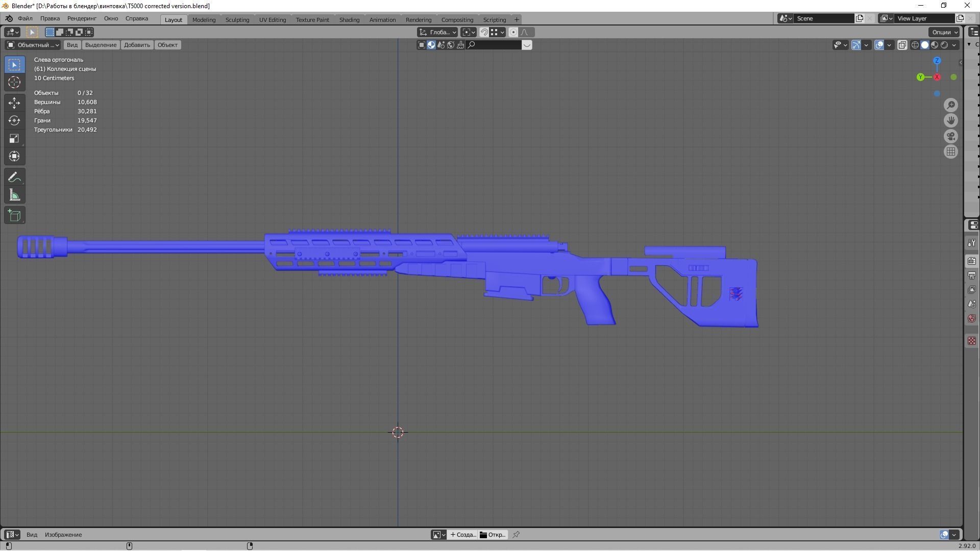
Task: Open the Texture properties tab
Action: point(972,341)
